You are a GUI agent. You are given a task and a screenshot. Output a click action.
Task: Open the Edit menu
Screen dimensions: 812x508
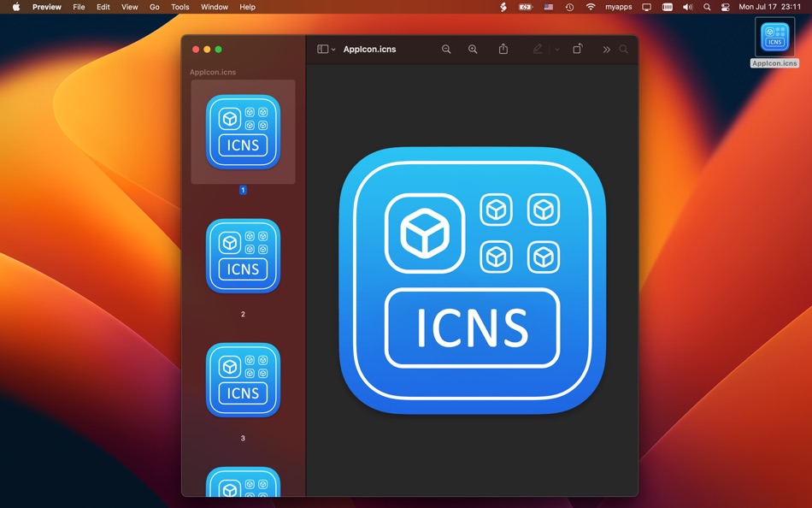click(103, 7)
